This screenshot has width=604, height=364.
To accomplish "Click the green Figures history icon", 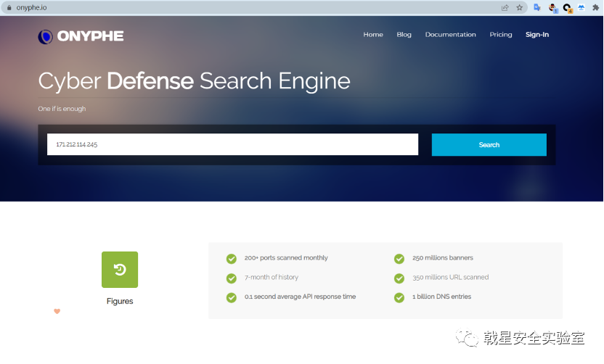I will coord(120,269).
